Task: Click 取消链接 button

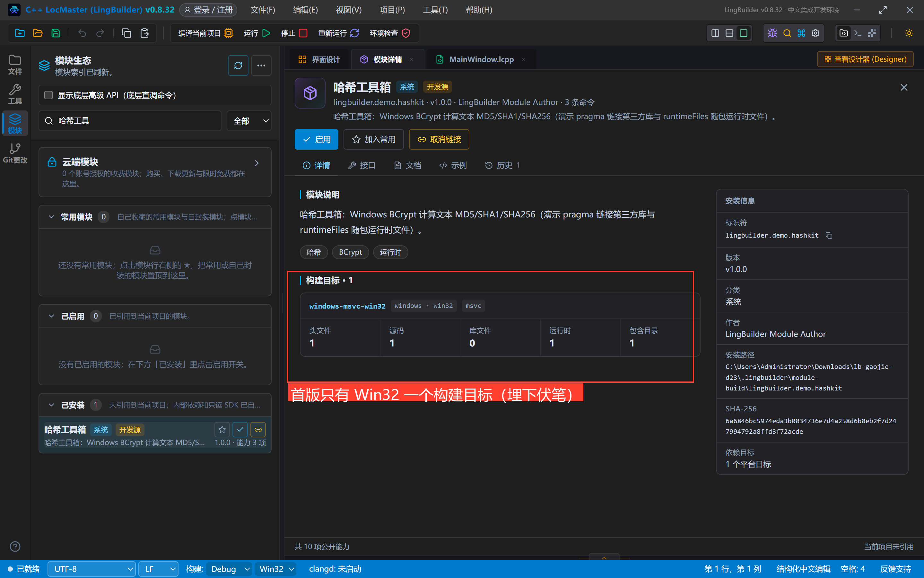Action: tap(439, 140)
